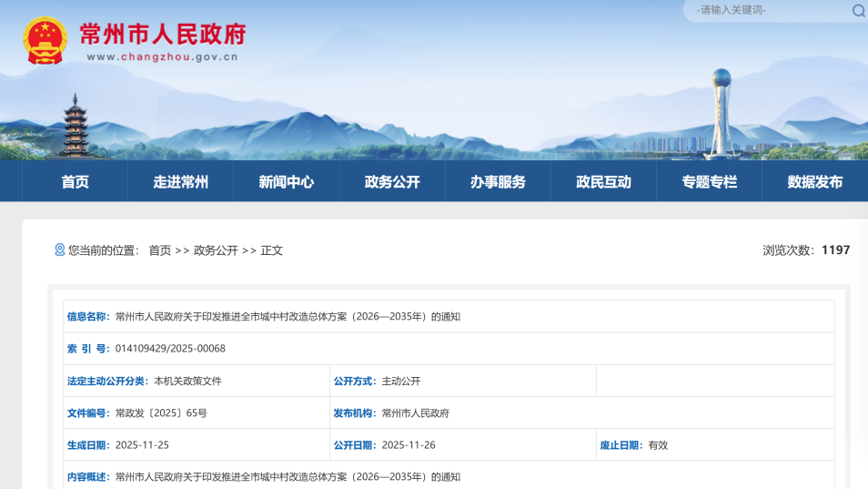Viewport: 868px width, 489px height.
Task: Open the 首页 navigation menu item
Action: pyautogui.click(x=76, y=182)
